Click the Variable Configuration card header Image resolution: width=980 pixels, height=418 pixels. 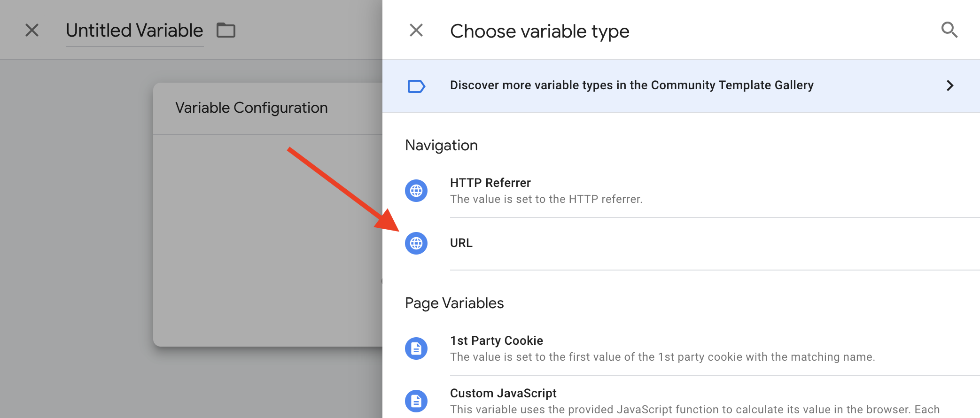268,108
